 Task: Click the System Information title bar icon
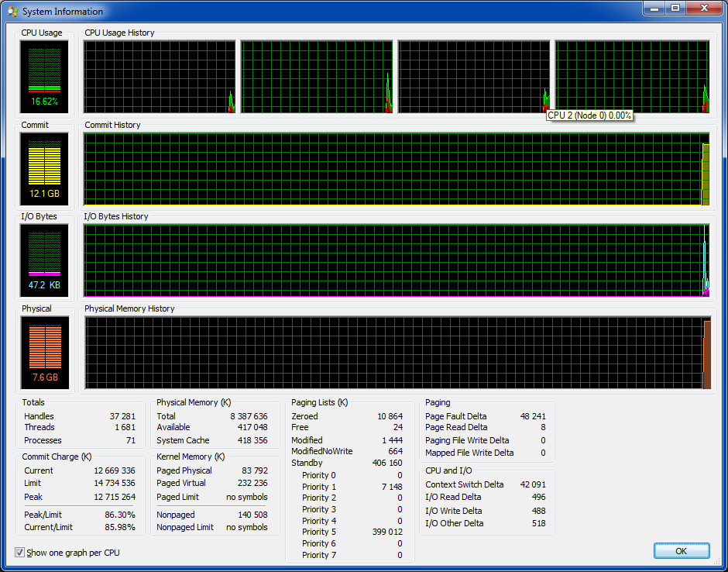pos(12,12)
